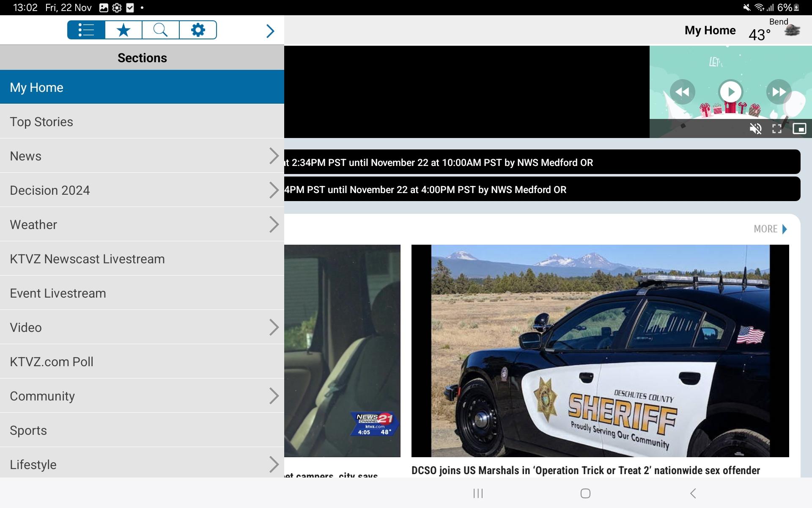The width and height of the screenshot is (812, 508).
Task: Expand the Video submenu chevron
Action: point(274,327)
